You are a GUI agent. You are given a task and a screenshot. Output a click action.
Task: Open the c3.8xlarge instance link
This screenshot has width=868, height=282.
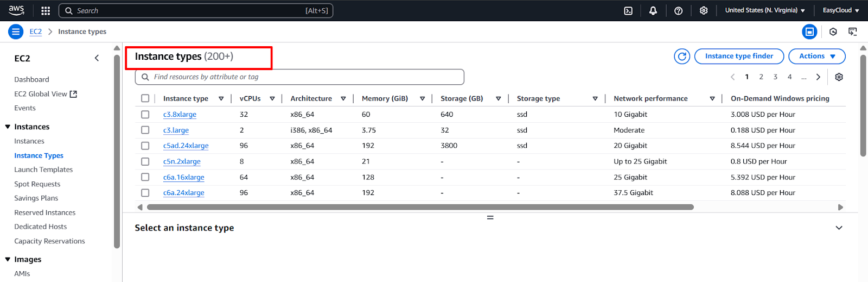coord(180,115)
